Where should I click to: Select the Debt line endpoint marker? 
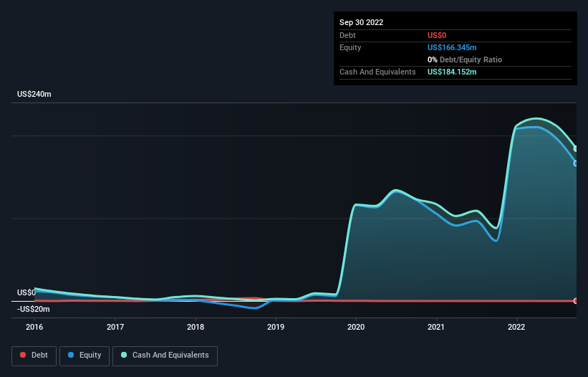(576, 301)
